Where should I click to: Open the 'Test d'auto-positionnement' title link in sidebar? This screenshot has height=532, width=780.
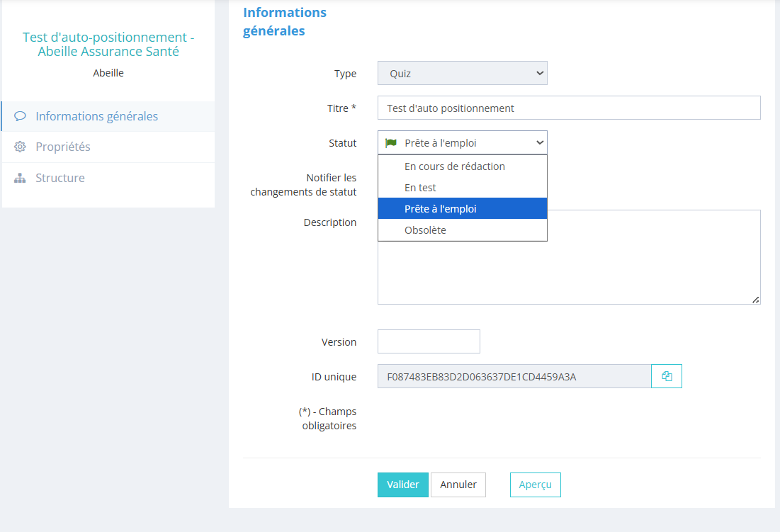pyautogui.click(x=108, y=45)
